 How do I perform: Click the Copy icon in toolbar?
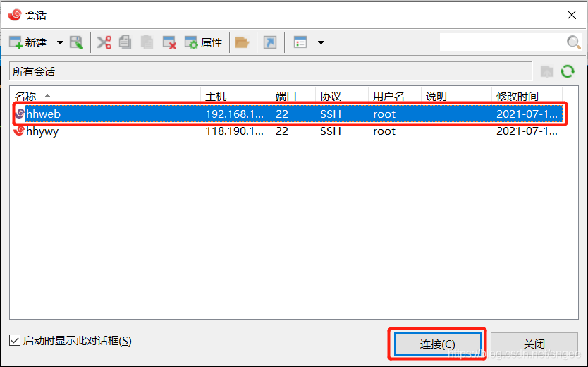coord(125,43)
